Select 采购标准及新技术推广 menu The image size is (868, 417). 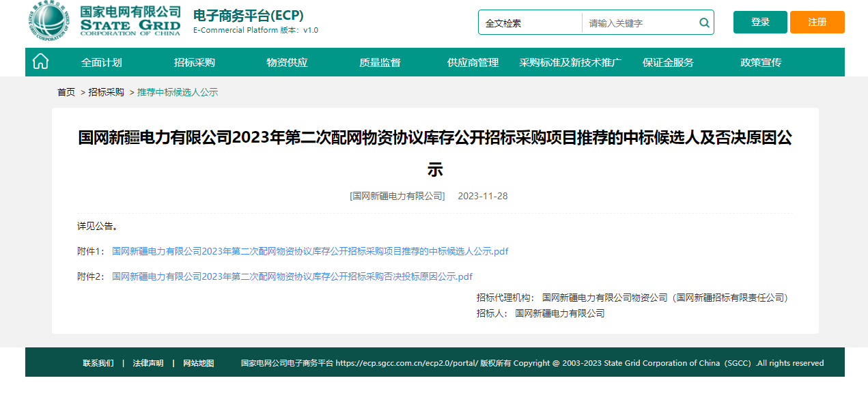click(x=570, y=62)
